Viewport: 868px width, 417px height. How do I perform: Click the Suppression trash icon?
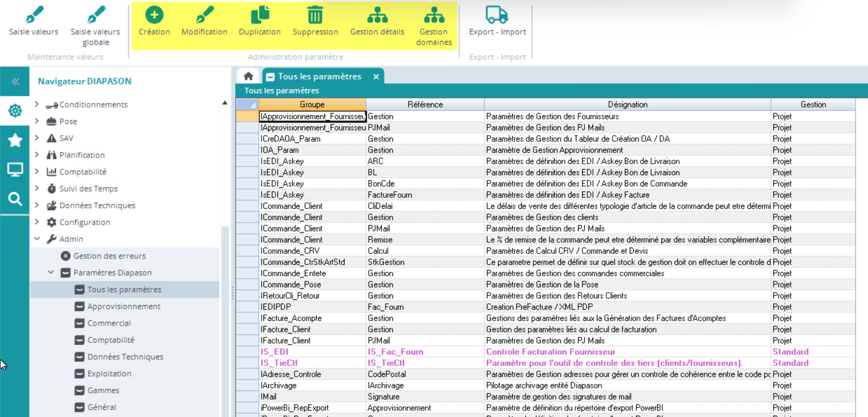pyautogui.click(x=315, y=15)
